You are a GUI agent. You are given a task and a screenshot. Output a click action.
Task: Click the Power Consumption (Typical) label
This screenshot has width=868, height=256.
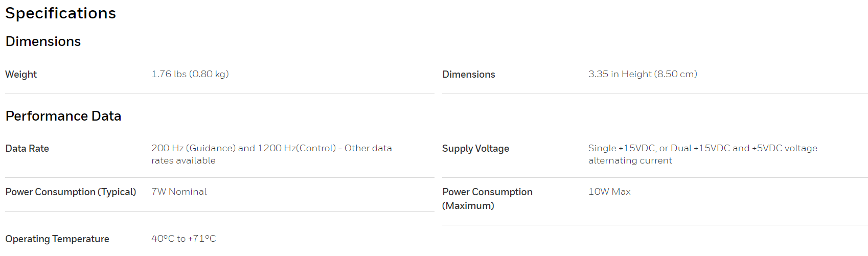(71, 192)
